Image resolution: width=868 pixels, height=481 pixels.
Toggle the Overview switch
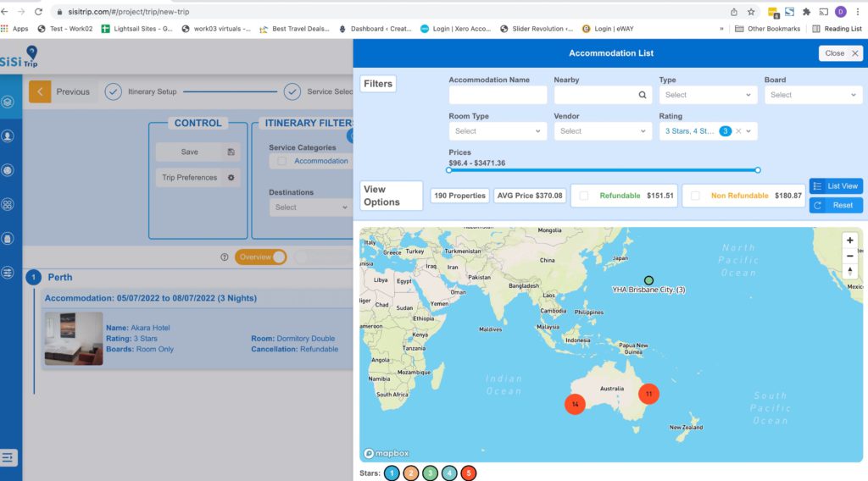(x=260, y=257)
